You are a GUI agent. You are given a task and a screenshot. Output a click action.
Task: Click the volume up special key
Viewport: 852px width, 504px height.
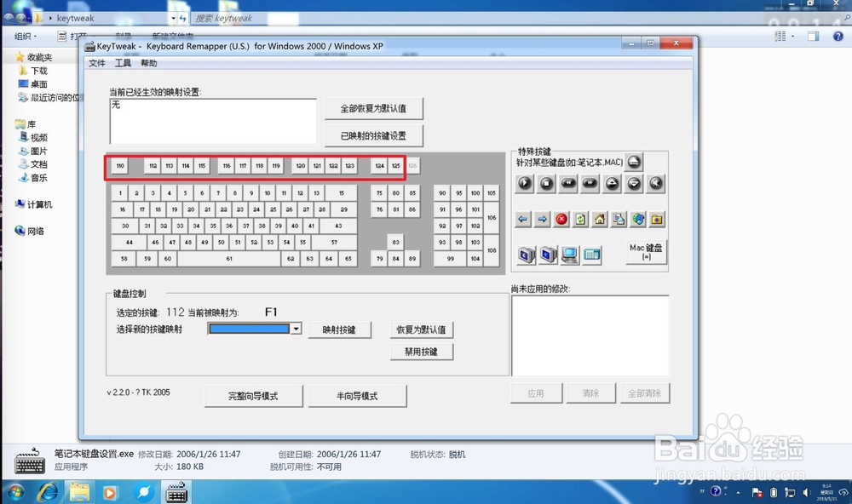[x=612, y=184]
